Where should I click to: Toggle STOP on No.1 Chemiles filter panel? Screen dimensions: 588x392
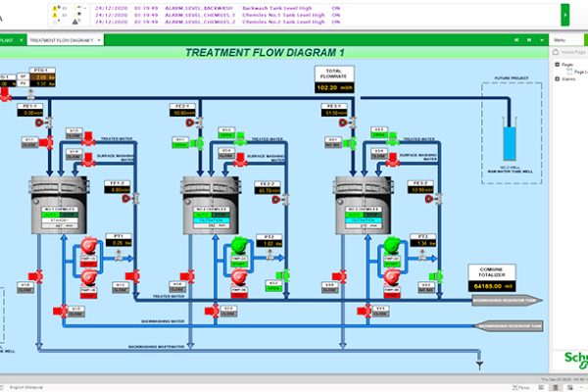[x=69, y=215]
